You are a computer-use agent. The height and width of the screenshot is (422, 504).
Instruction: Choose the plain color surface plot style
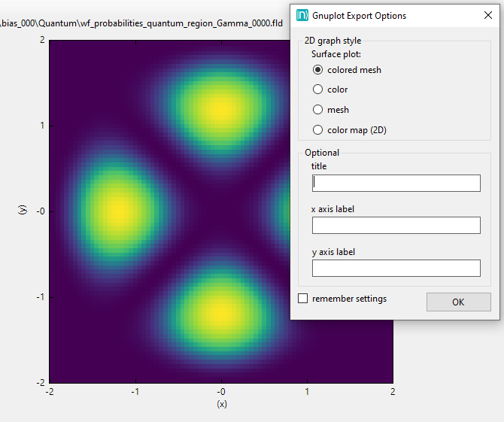(x=318, y=90)
